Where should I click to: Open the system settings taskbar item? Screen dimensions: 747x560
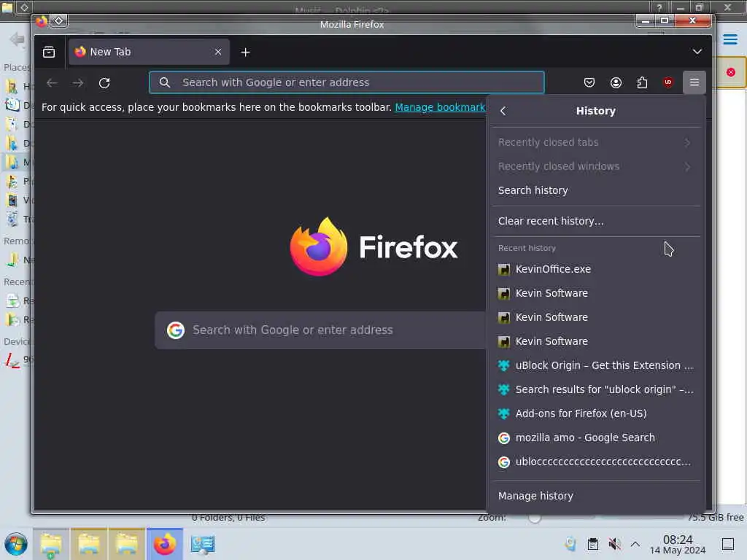pyautogui.click(x=203, y=544)
